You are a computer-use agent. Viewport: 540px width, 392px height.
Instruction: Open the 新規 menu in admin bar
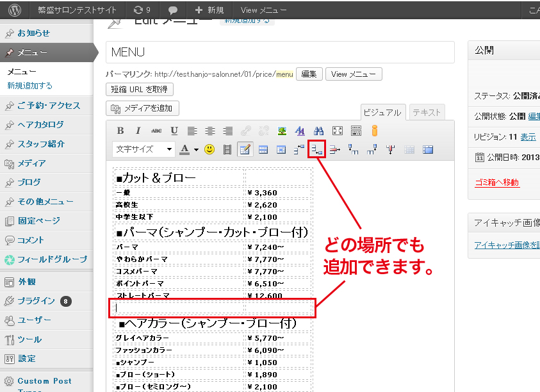tap(209, 10)
